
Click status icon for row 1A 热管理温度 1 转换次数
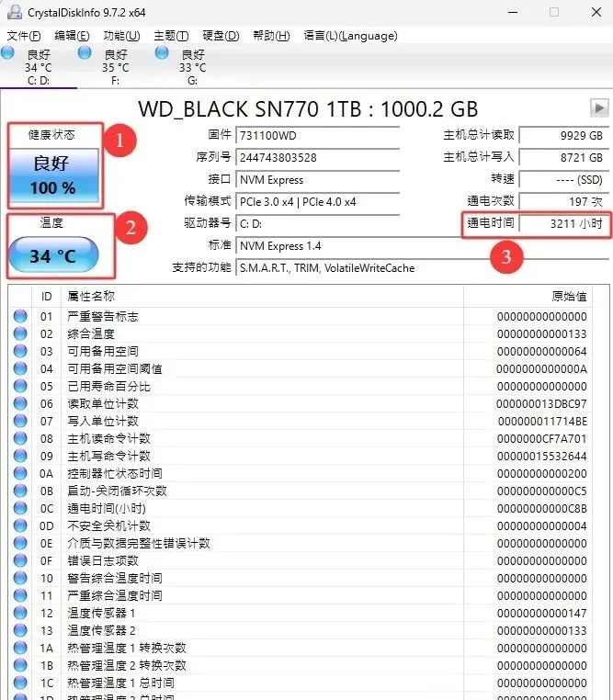(x=20, y=648)
